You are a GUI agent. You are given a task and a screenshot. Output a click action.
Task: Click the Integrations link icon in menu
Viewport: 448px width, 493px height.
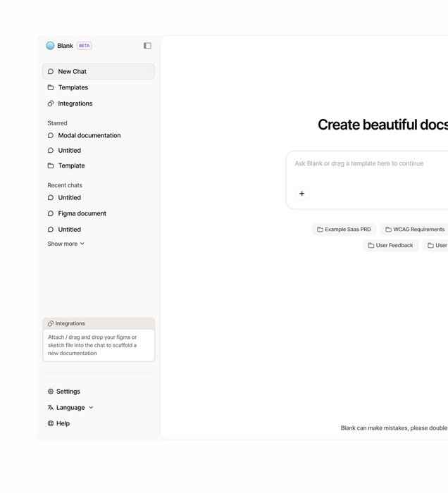pos(51,104)
